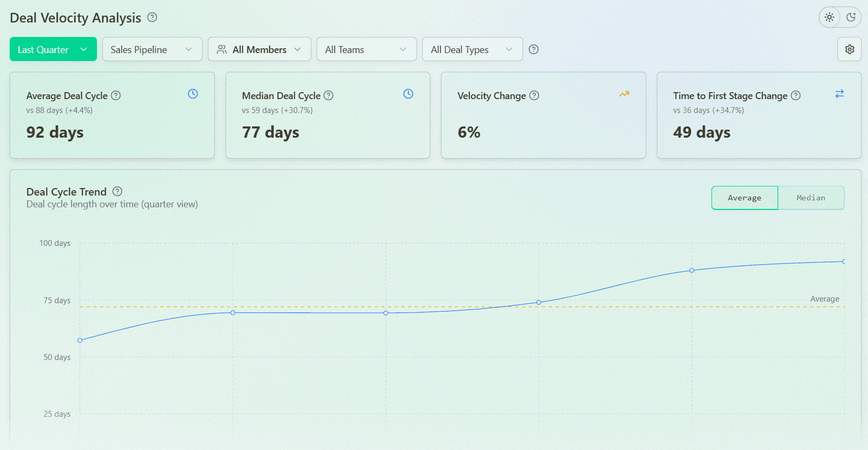Click the first data point on trend line
The image size is (868, 450).
click(80, 340)
